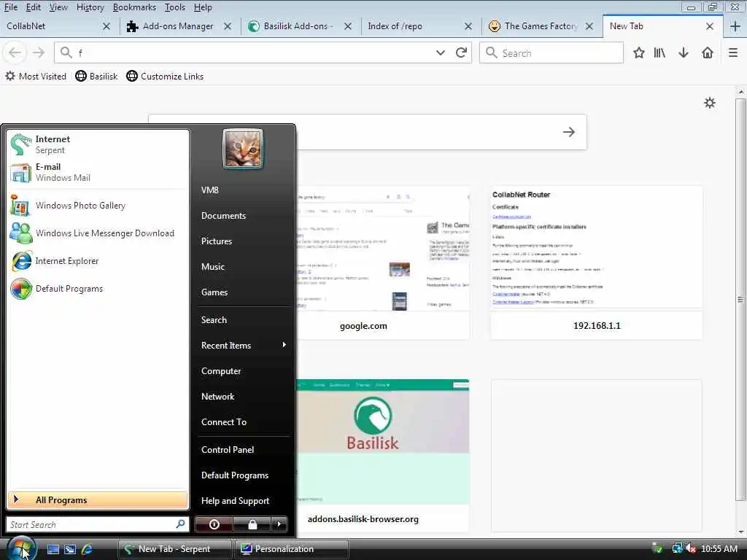
Task: Close the Add-ons Manager tab
Action: tap(228, 26)
